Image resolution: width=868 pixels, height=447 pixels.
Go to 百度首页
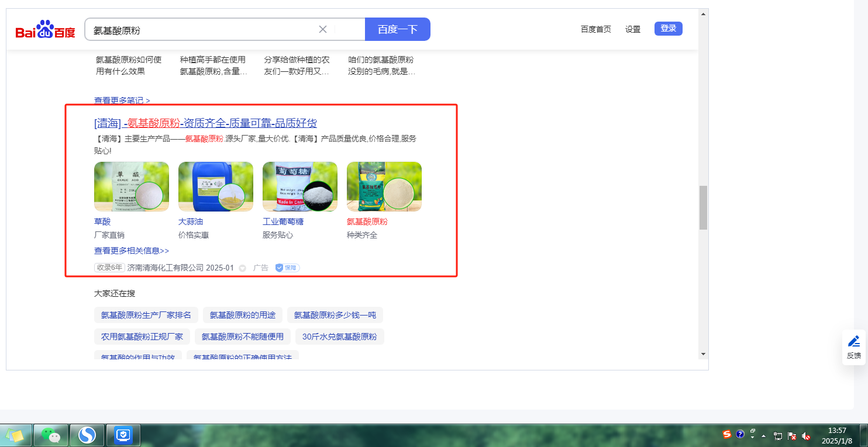click(x=595, y=29)
